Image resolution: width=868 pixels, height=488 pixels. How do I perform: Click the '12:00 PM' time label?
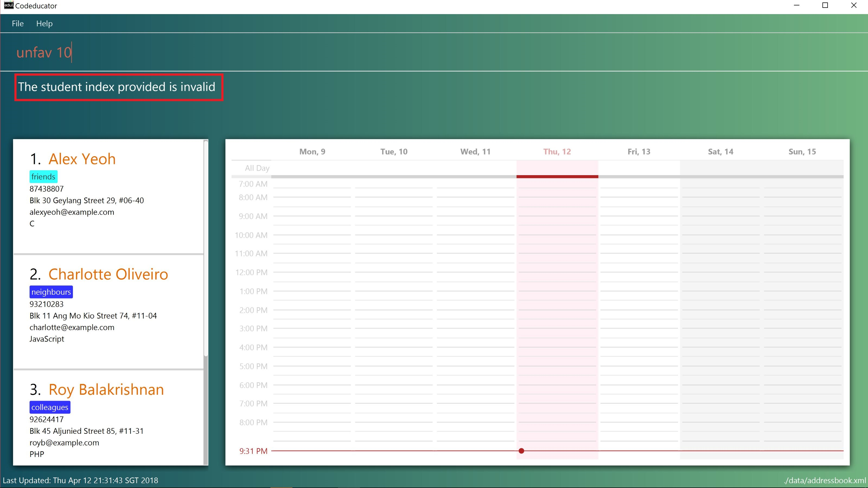coord(251,272)
